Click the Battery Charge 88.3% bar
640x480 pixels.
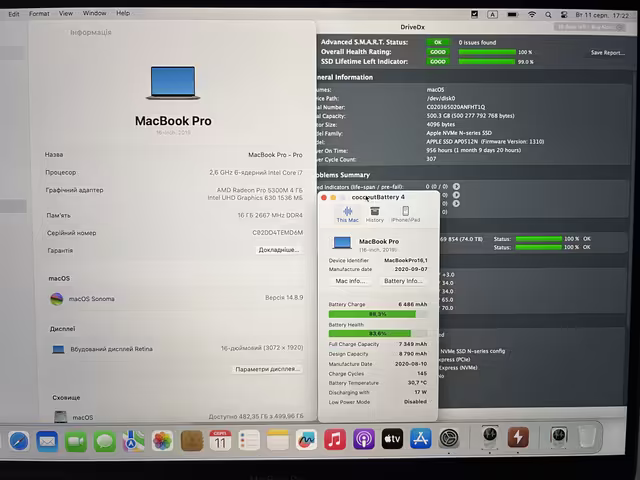tap(378, 314)
